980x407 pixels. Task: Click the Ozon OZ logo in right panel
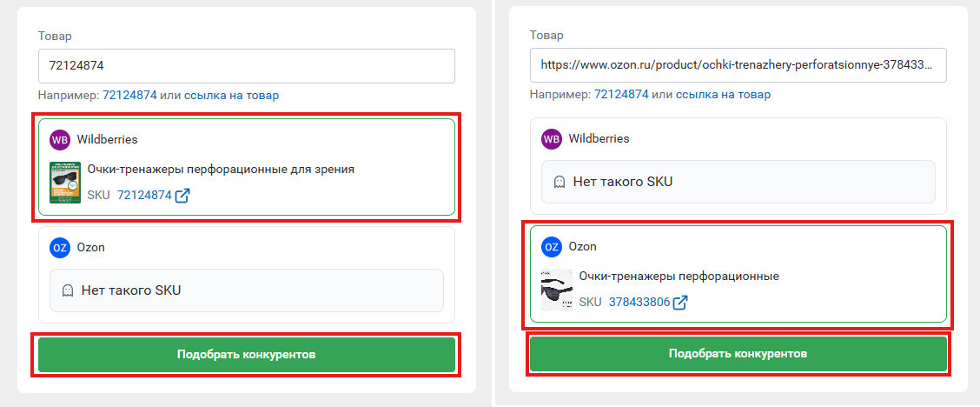tap(551, 246)
